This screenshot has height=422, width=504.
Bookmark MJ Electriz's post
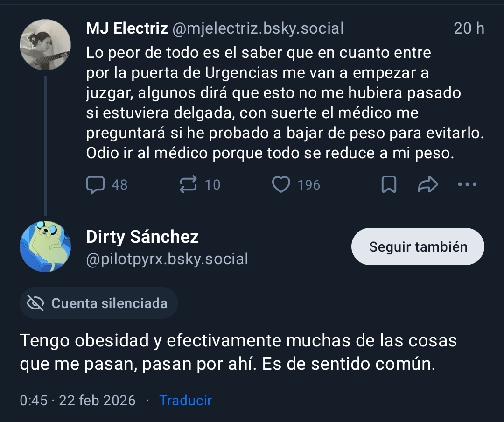389,185
